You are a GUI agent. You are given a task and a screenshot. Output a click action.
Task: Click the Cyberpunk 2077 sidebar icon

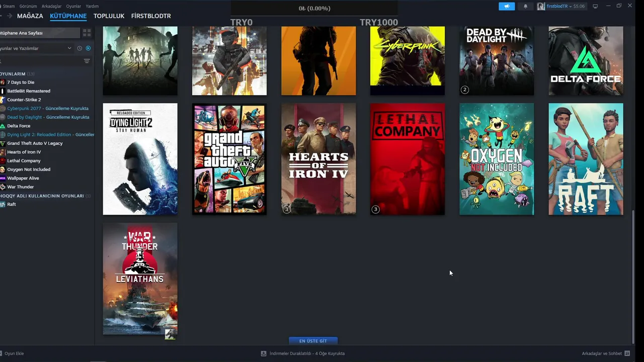3,108
